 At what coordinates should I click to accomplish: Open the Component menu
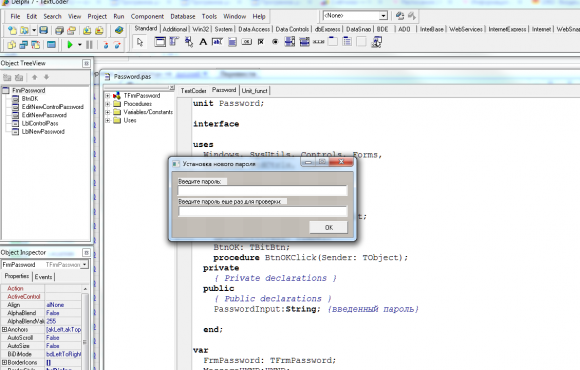tap(147, 16)
